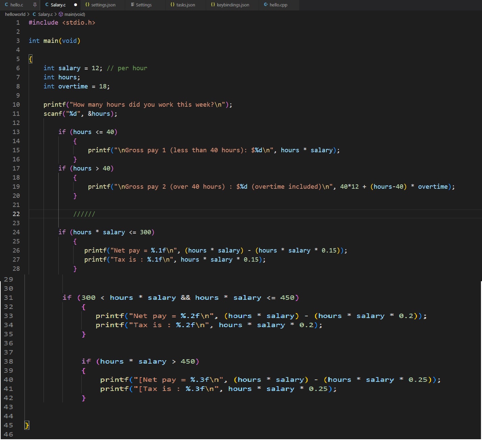482x448 pixels.
Task: Click the main(void) breadcrumb symbol
Action: pyautogui.click(x=75, y=14)
